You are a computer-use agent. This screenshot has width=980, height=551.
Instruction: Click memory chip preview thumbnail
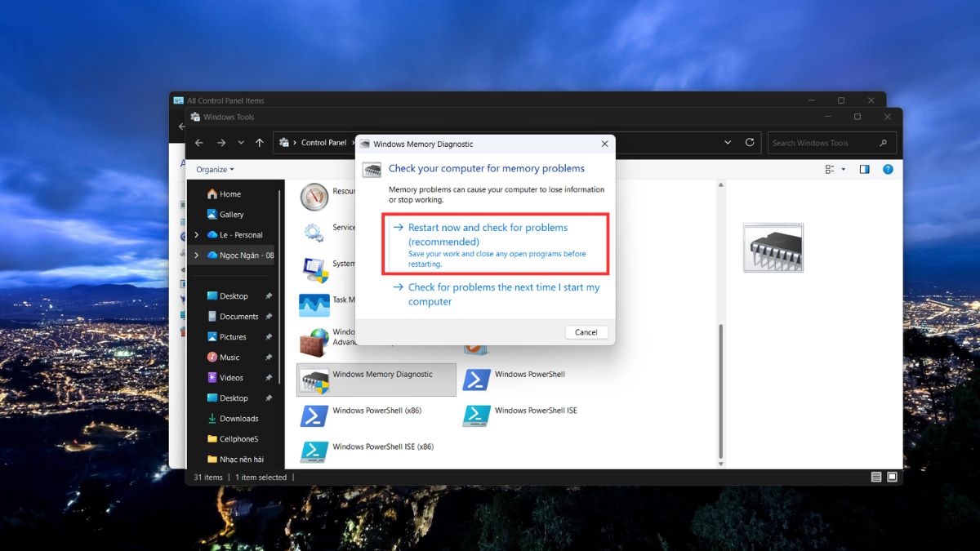pyautogui.click(x=773, y=247)
